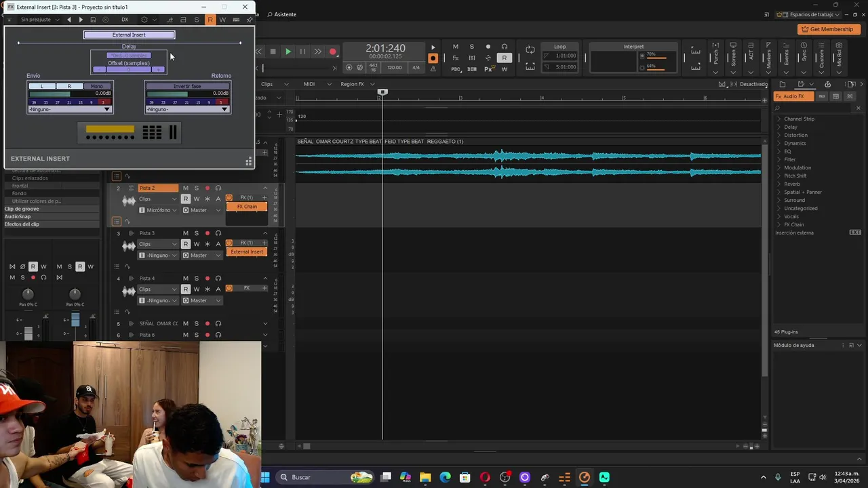Image resolution: width=868 pixels, height=488 pixels.
Task: Click the FX Chain effect on Pista 2
Action: pos(247,206)
